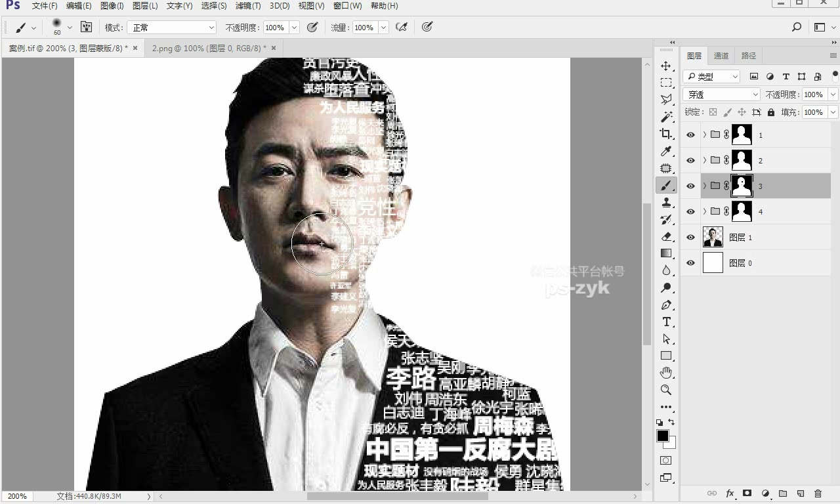This screenshot has width=840, height=504.
Task: Select the History Brush tool
Action: [x=666, y=219]
